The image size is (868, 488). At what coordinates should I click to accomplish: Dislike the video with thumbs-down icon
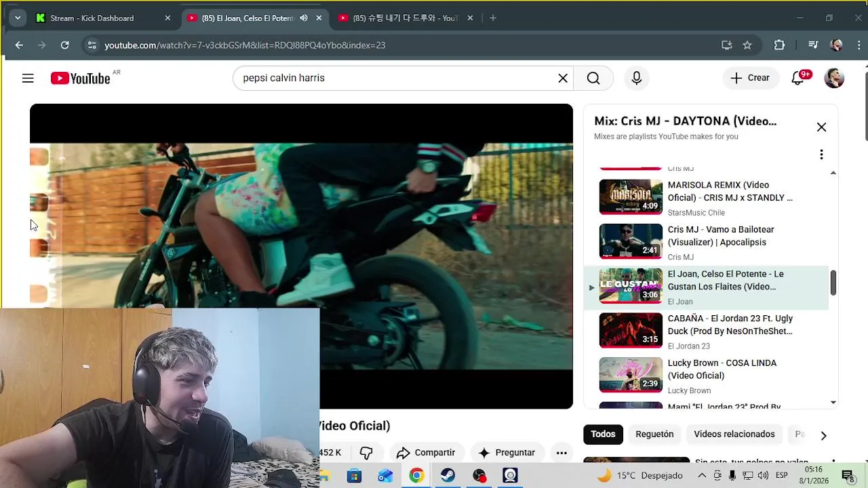pos(366,453)
